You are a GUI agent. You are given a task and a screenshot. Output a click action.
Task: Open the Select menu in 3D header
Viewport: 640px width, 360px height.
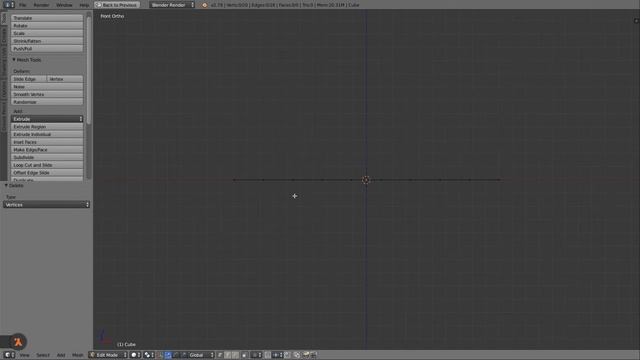pyautogui.click(x=43, y=355)
